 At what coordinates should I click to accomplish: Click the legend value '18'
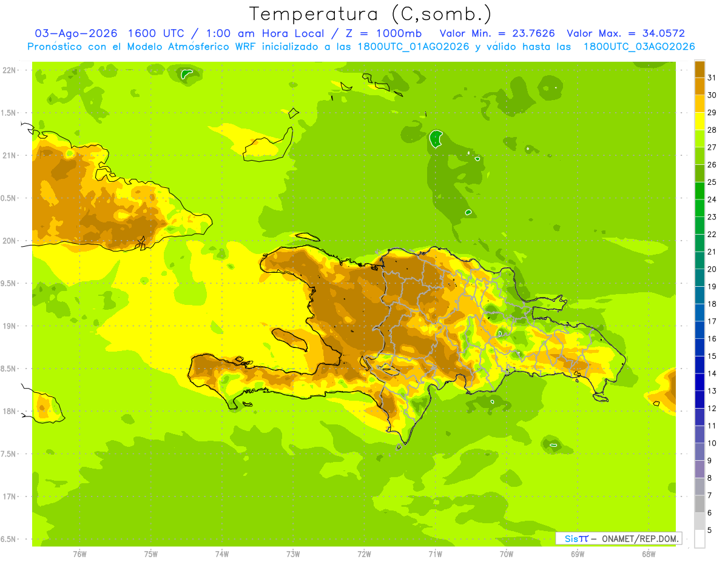[712, 304]
